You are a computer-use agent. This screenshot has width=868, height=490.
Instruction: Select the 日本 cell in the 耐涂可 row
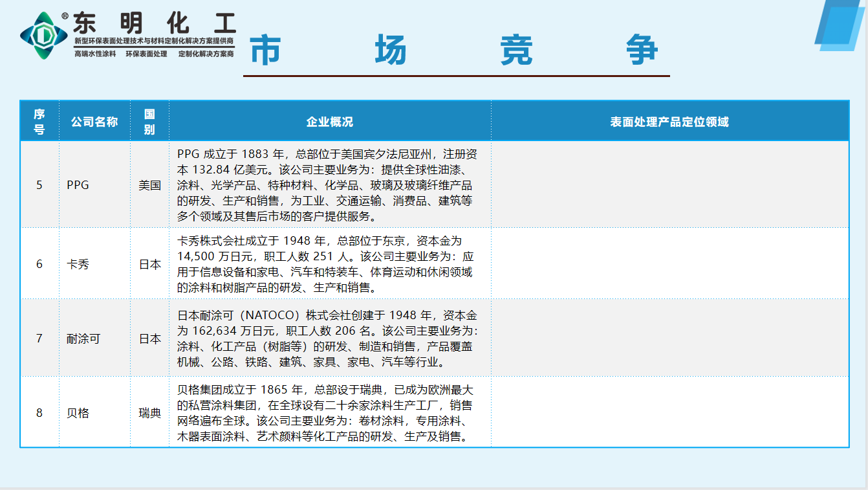[x=149, y=338]
